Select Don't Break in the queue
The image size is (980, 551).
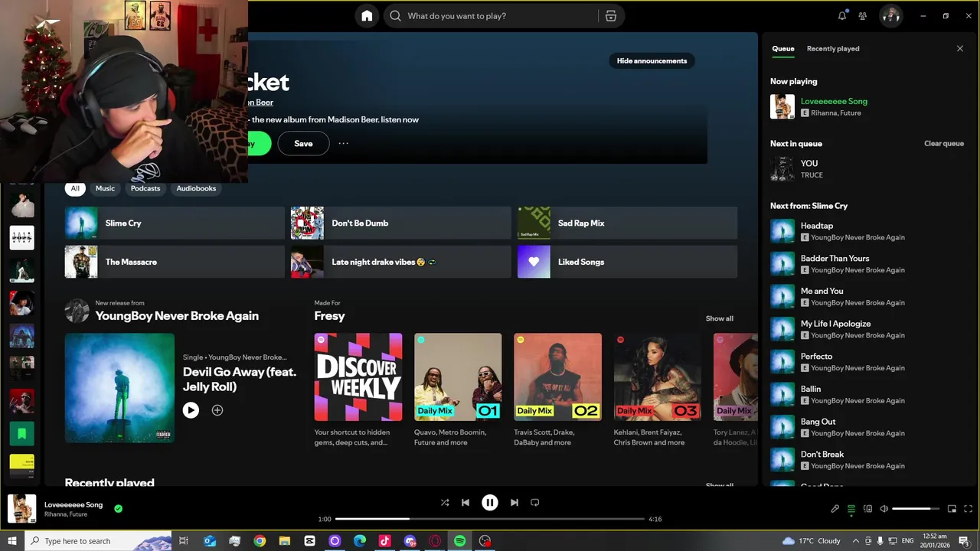(x=867, y=460)
